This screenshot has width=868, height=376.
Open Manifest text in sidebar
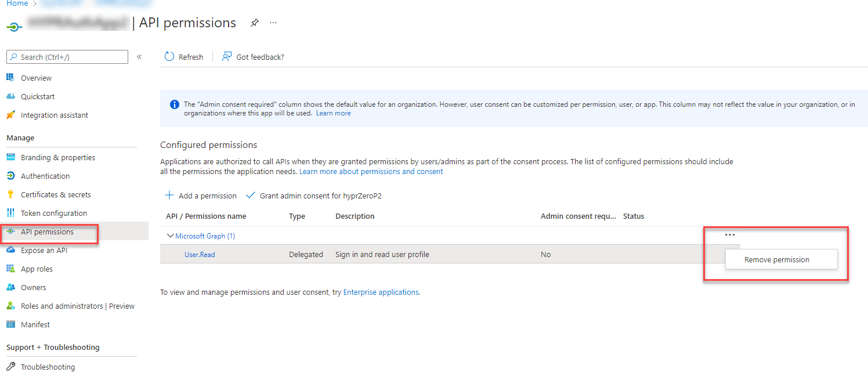click(x=35, y=324)
